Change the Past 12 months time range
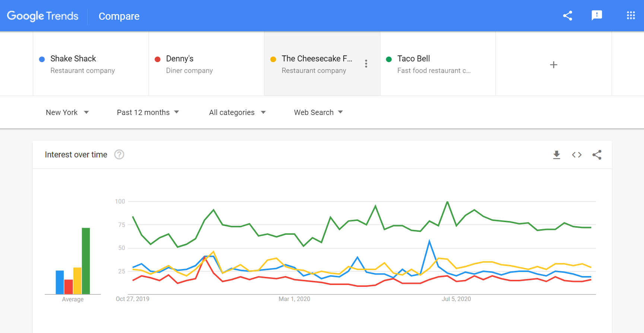The height and width of the screenshot is (333, 644). (147, 112)
